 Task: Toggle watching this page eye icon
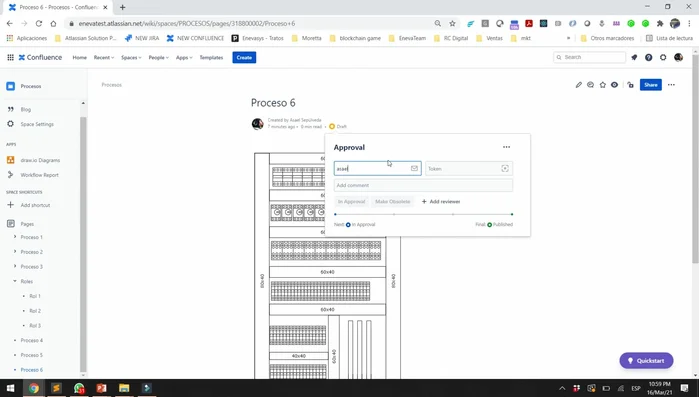pos(614,85)
